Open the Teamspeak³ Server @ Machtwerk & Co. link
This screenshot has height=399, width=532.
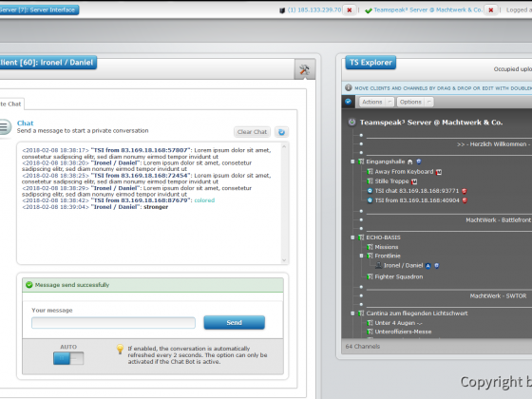427,9
